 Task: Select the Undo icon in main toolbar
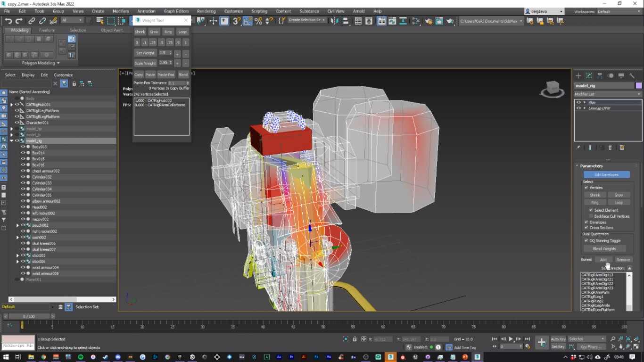tap(8, 20)
